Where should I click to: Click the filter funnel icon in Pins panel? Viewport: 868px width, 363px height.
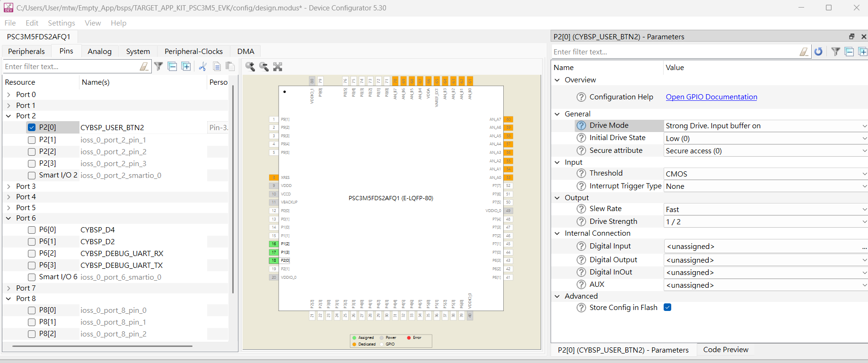click(158, 67)
